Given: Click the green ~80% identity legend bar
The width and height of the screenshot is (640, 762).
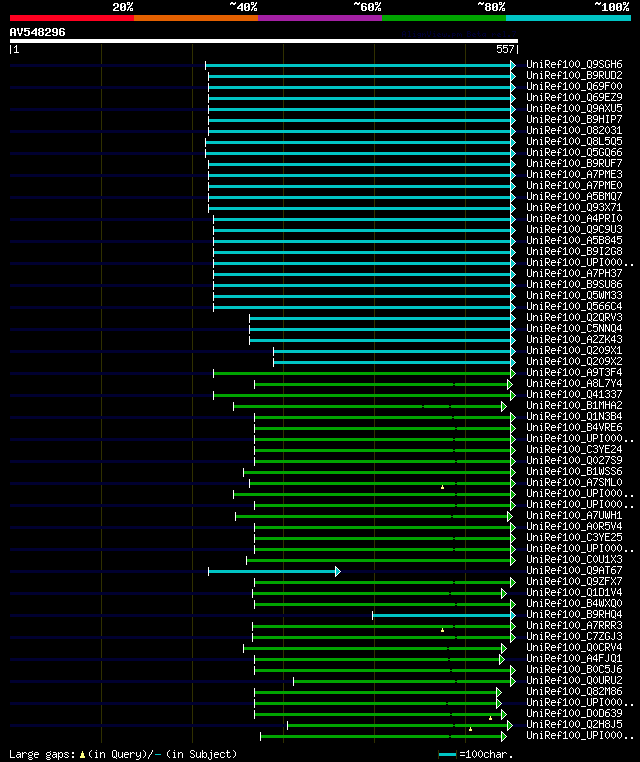Looking at the screenshot, I should (x=444, y=18).
